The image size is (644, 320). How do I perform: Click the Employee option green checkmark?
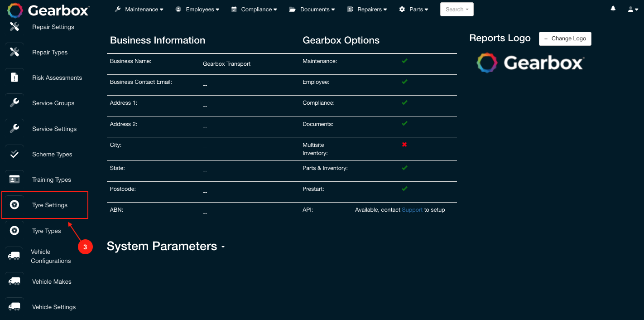404,82
